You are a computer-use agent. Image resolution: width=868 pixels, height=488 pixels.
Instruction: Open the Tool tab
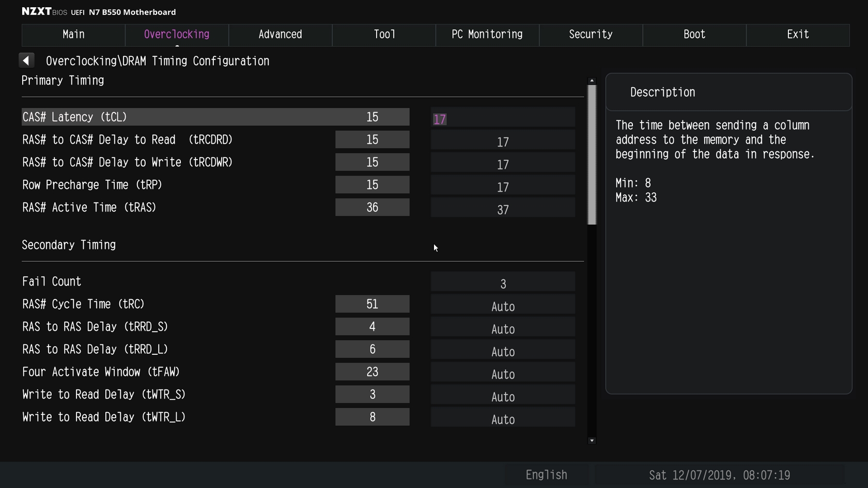coord(384,35)
